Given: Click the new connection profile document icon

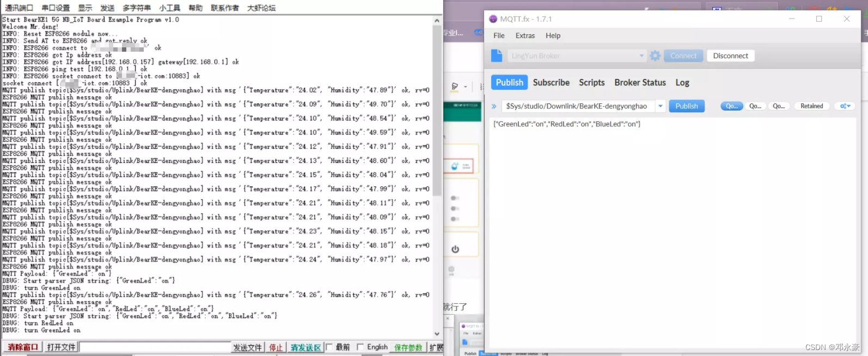Looking at the screenshot, I should click(496, 56).
